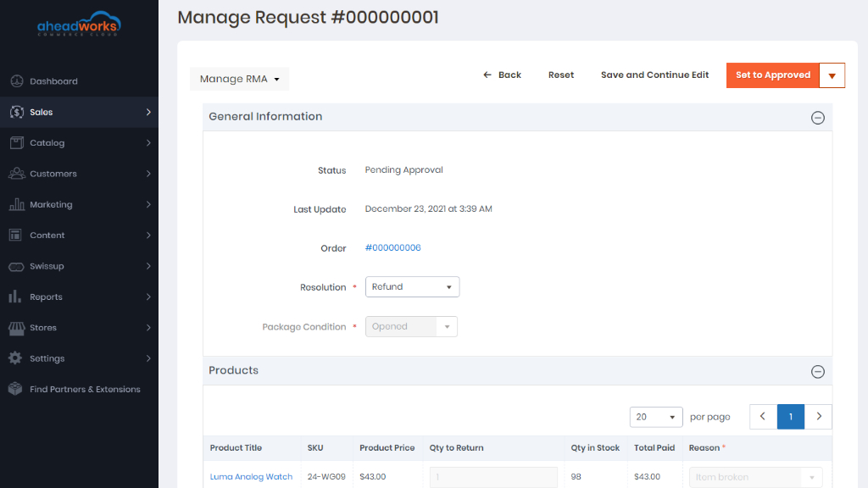868x488 pixels.
Task: Open the 20 per page dropdown
Action: click(656, 417)
